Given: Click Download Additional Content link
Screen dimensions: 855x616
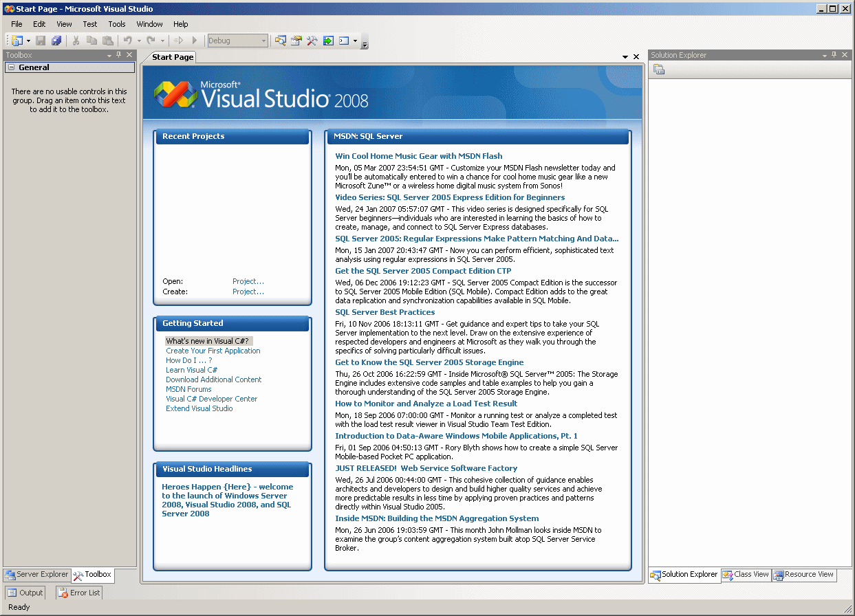Looking at the screenshot, I should click(214, 379).
